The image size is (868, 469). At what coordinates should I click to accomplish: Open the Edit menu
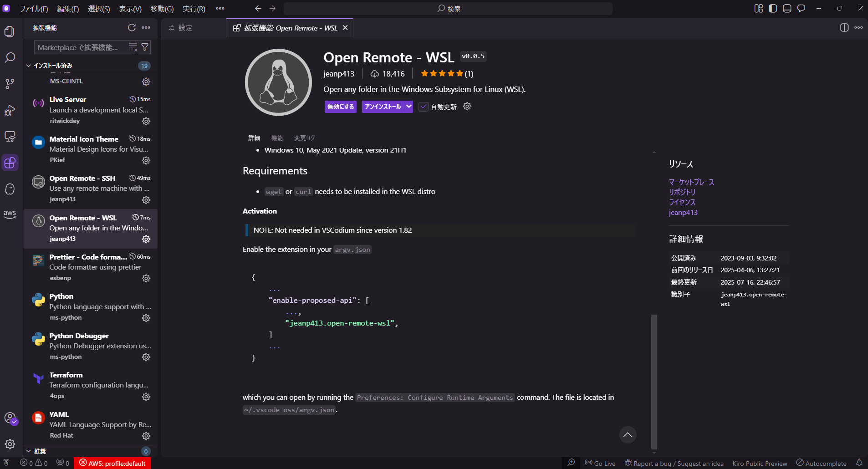pyautogui.click(x=68, y=9)
